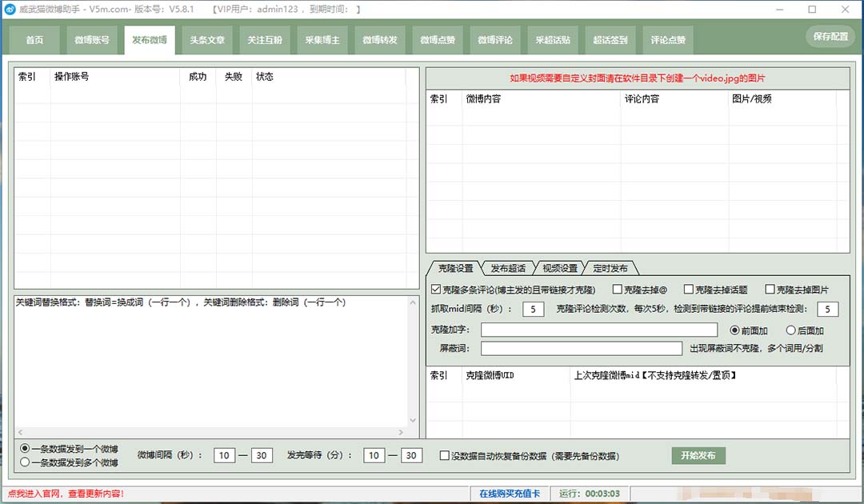Select the 评论点赞 comment-like tool
Screen dimensions: 864x504
(668, 39)
